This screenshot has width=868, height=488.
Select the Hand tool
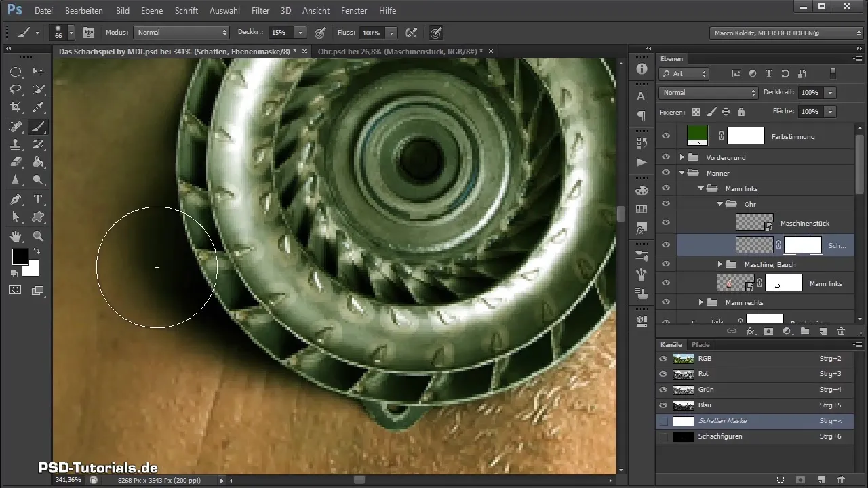[x=16, y=237]
